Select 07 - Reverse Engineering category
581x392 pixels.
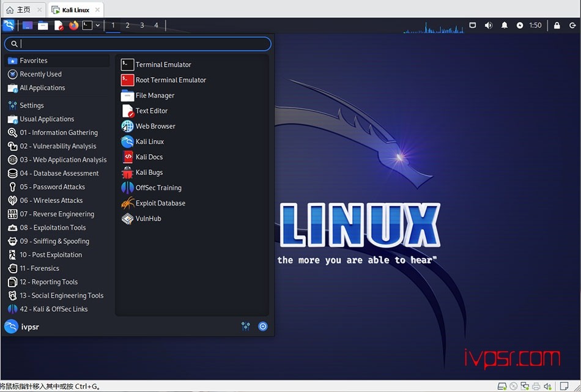coord(57,214)
